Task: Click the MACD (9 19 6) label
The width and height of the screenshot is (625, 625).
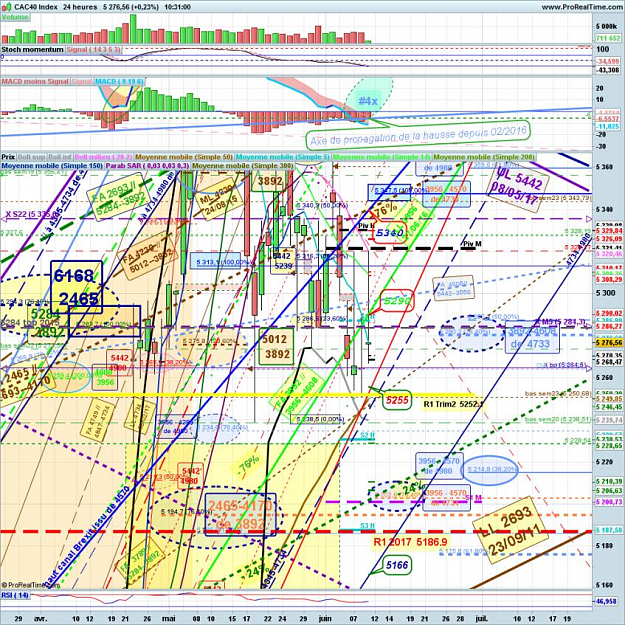Action: click(119, 81)
